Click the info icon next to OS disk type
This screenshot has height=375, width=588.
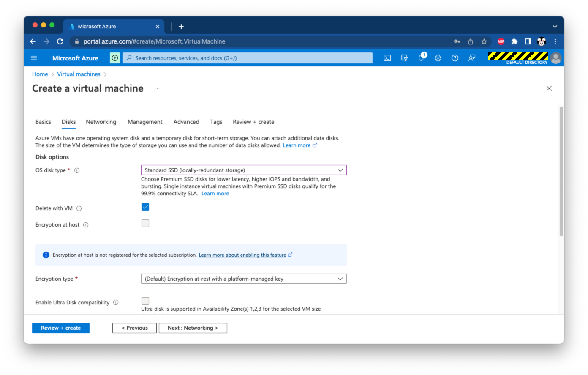(x=77, y=170)
